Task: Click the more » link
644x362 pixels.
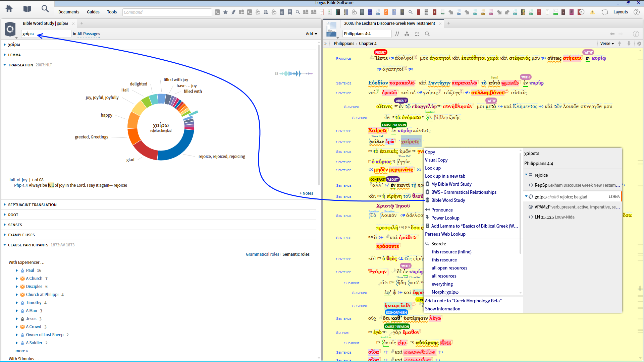Action: pyautogui.click(x=22, y=351)
